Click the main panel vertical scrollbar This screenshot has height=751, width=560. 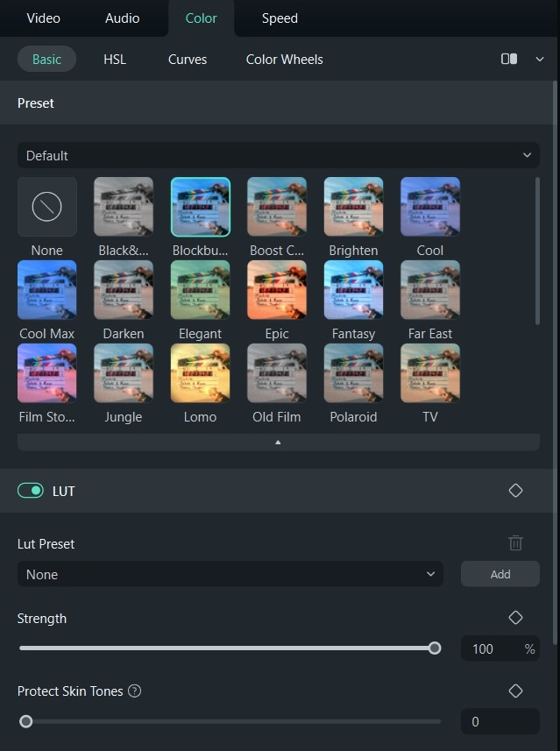tap(556, 363)
